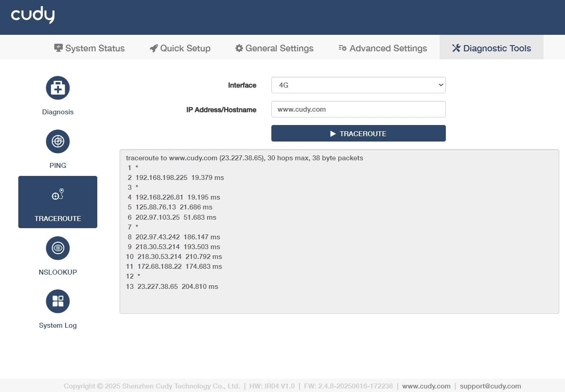Switch to Quick Setup tab
The width and height of the screenshot is (565, 392).
(x=180, y=48)
